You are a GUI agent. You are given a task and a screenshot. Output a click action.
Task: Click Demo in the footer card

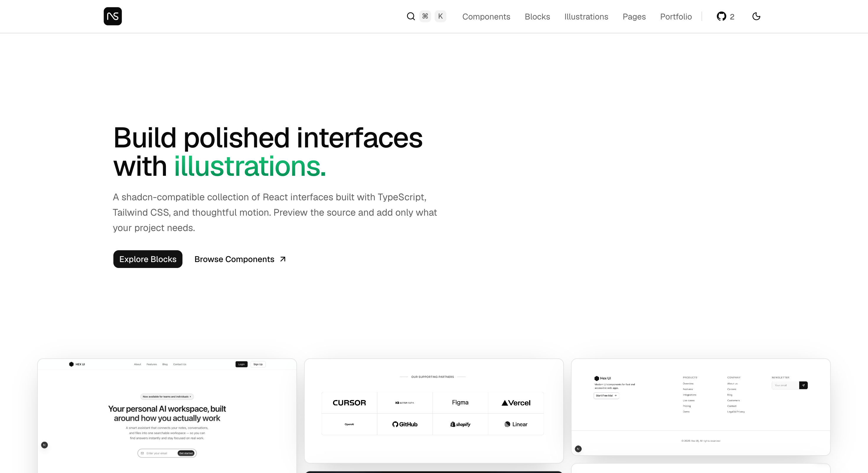point(686,412)
